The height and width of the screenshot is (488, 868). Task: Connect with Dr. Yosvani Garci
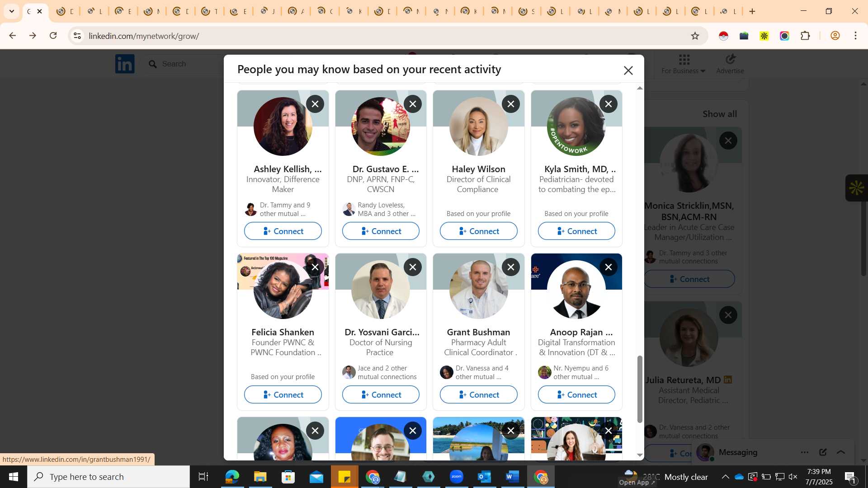381,394
